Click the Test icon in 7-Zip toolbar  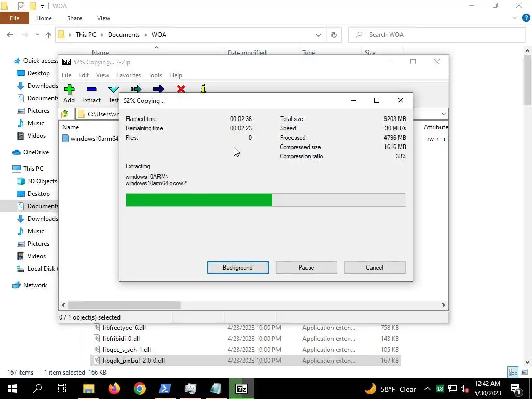[113, 89]
